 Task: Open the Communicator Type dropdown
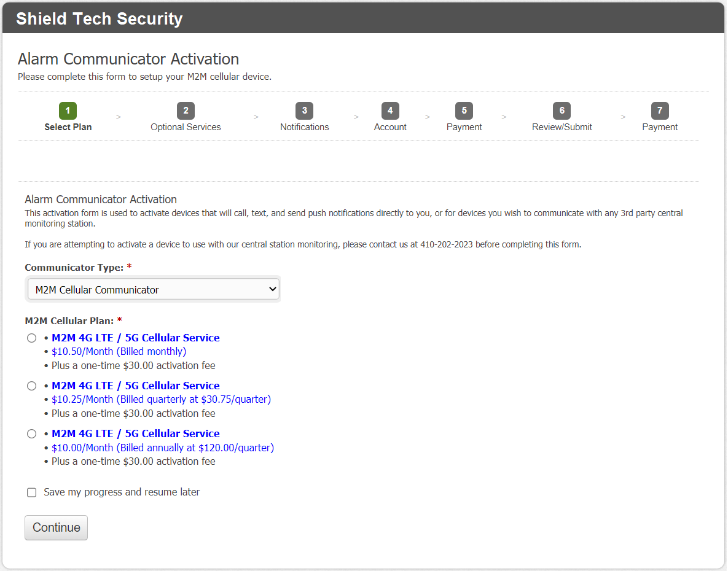click(x=153, y=290)
